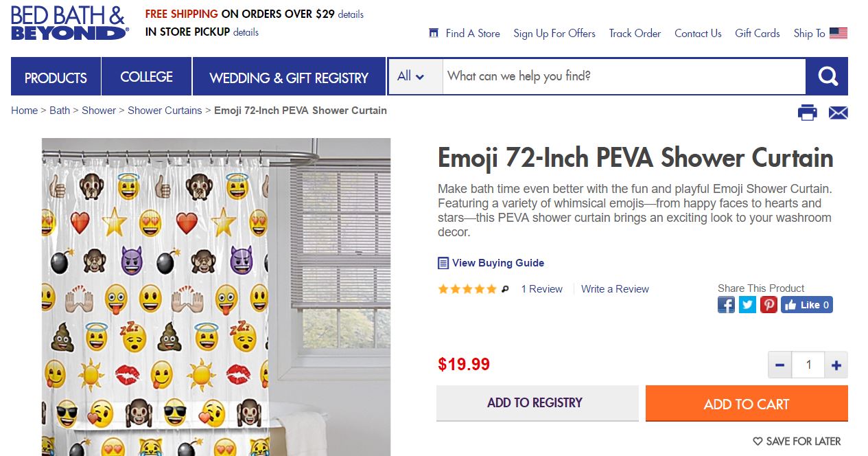Increase quantity with plus button
This screenshot has height=456, width=868.
(836, 365)
